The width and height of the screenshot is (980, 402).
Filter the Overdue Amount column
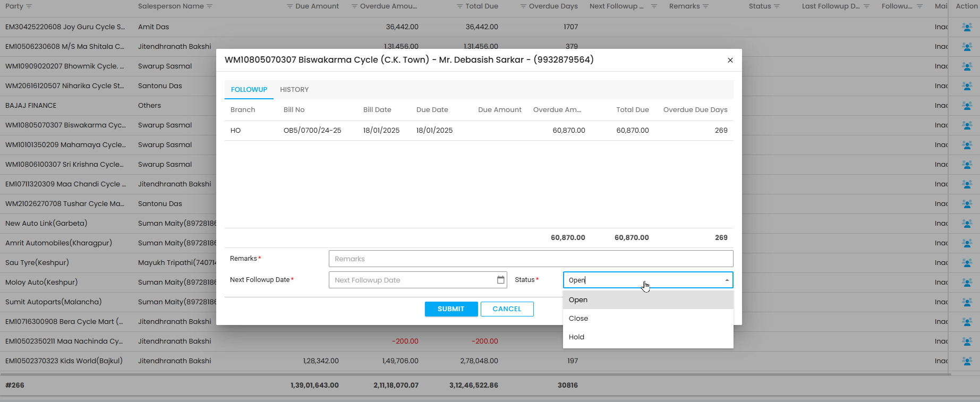(354, 6)
